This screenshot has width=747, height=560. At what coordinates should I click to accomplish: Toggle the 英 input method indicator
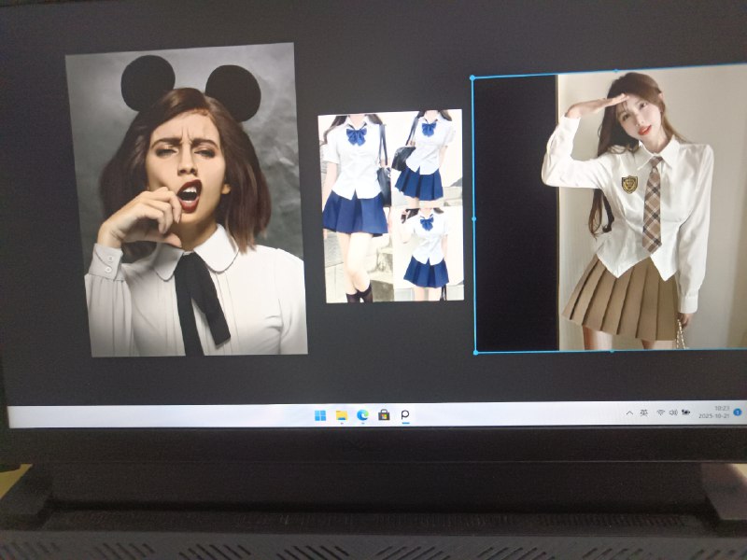pyautogui.click(x=643, y=413)
